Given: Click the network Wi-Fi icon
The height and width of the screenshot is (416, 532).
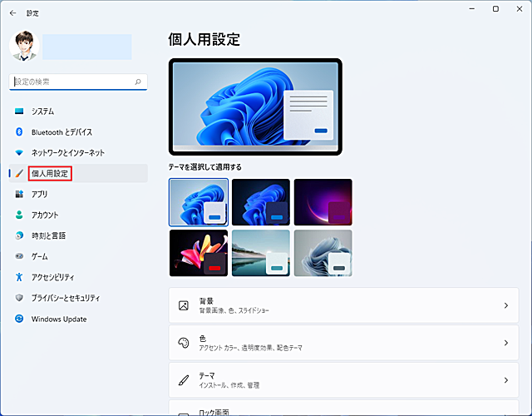Looking at the screenshot, I should [x=19, y=152].
